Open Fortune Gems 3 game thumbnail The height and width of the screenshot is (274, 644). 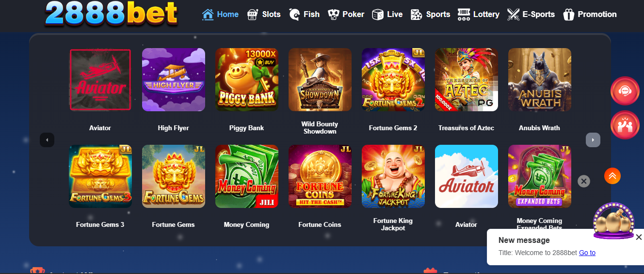coord(100,176)
